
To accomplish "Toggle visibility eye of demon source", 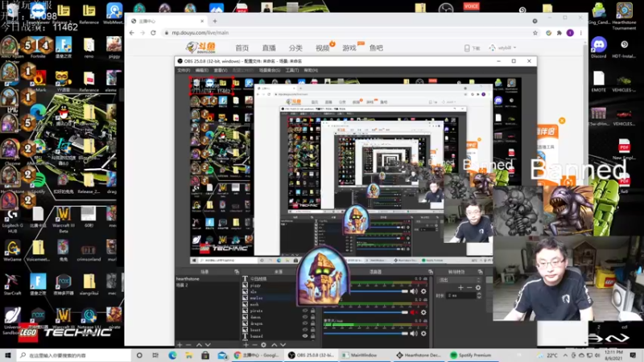I will coord(305,317).
